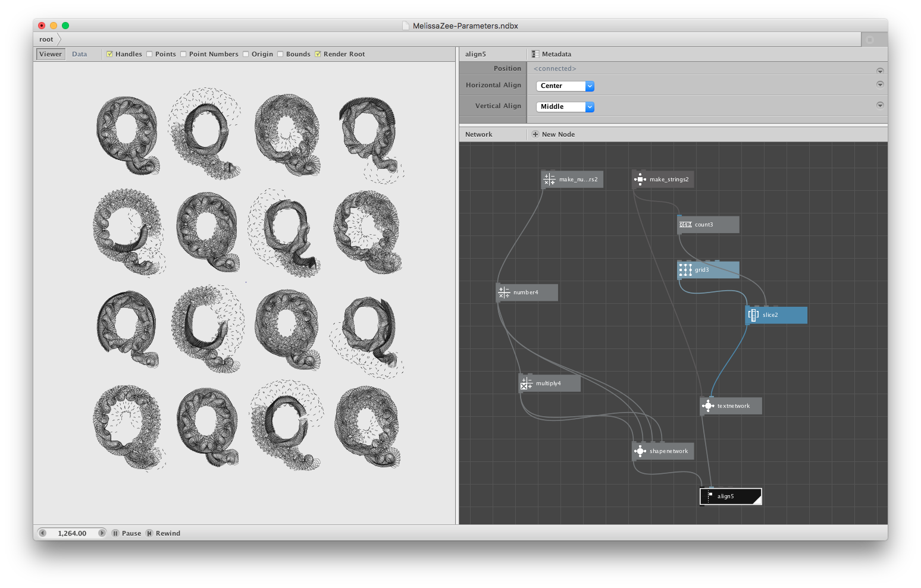Enable the Origin checkbox
The width and height of the screenshot is (921, 588).
[246, 54]
